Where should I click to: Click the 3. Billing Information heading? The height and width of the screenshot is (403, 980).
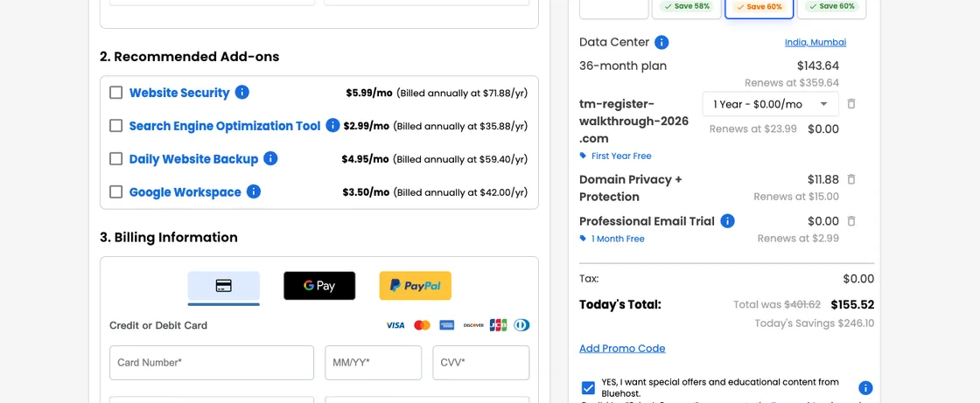tap(169, 238)
